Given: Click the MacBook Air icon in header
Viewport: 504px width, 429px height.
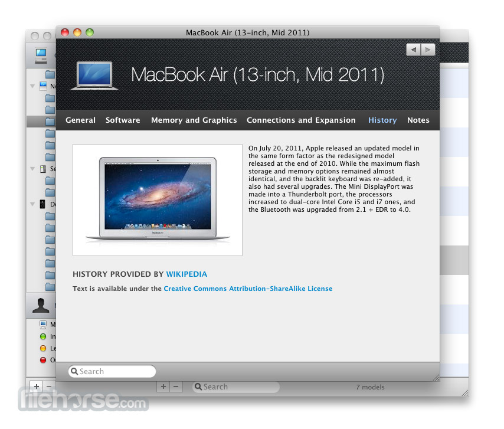Looking at the screenshot, I should click(x=94, y=76).
